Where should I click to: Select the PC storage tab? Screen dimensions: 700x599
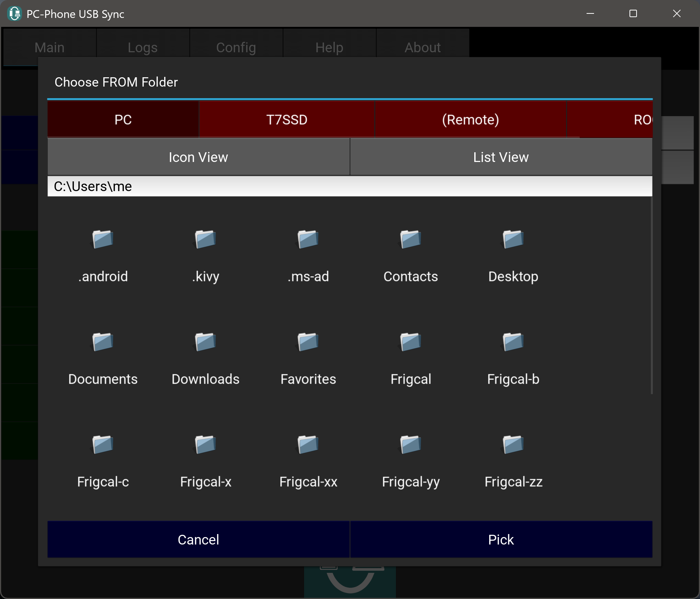click(123, 119)
